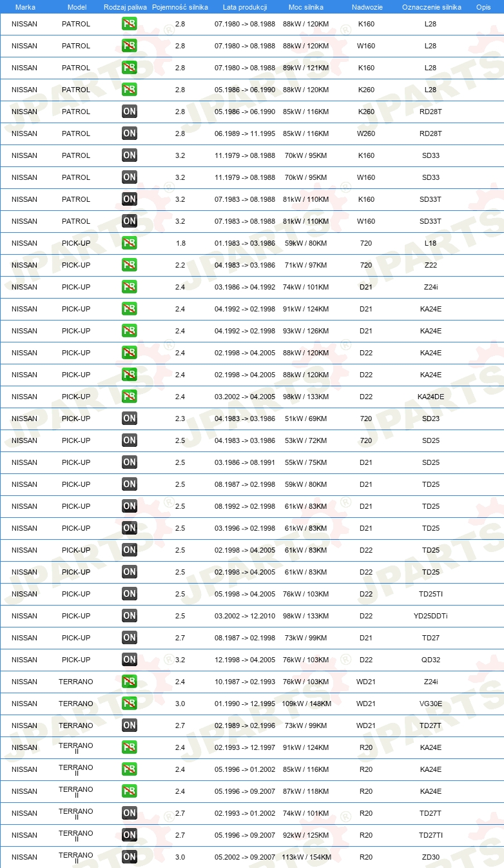
Task: Click the 1.8 engine capacity cell
Action: [180, 243]
